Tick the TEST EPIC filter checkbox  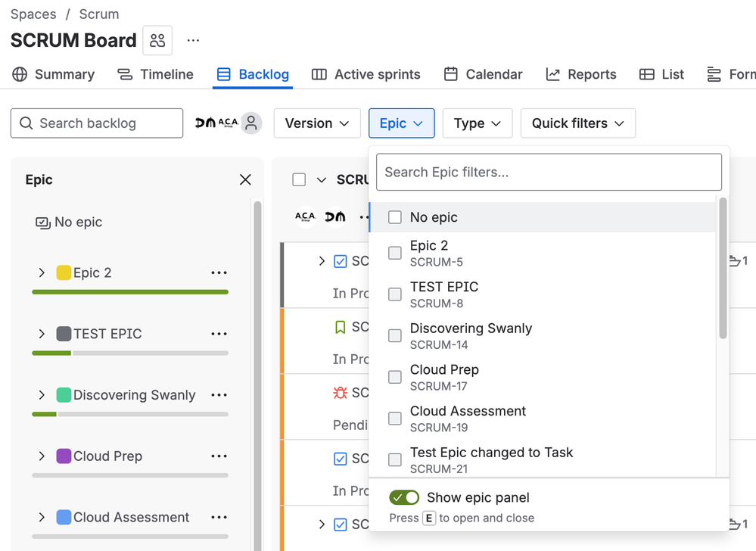[395, 294]
